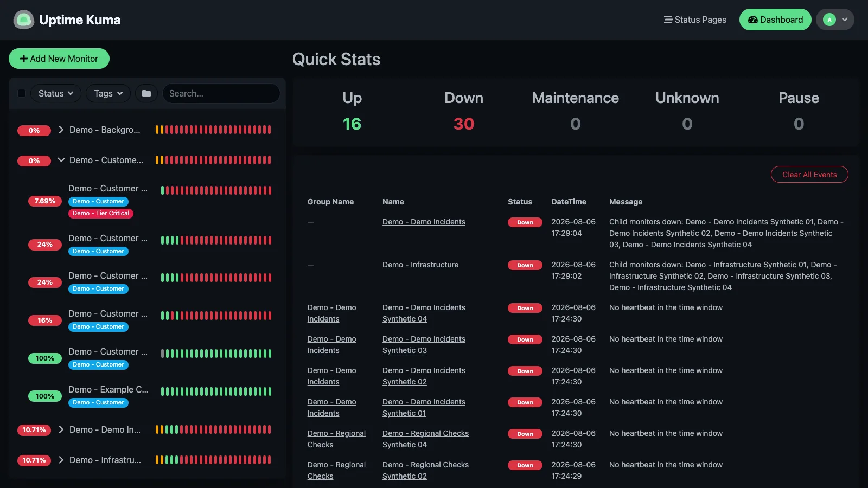Open Demo - Regional Checks Synthetic 02 link
This screenshot has height=488, width=868.
[x=425, y=471]
